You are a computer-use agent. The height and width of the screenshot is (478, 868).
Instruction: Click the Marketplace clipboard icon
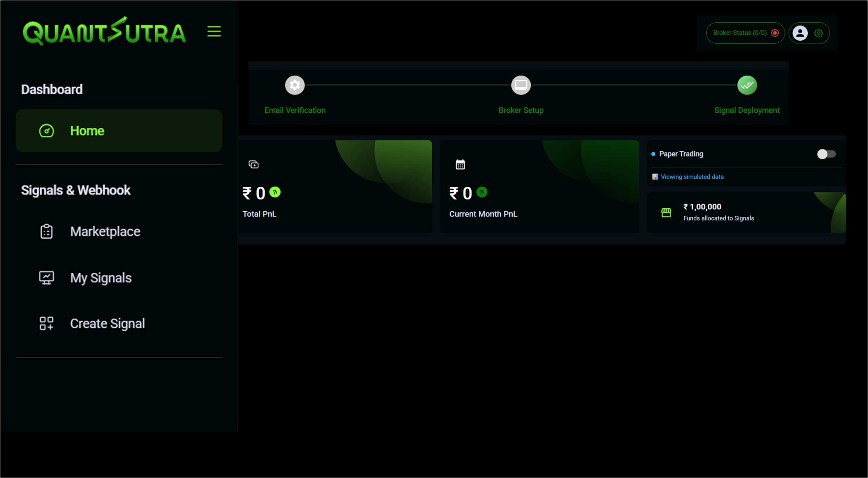(46, 232)
